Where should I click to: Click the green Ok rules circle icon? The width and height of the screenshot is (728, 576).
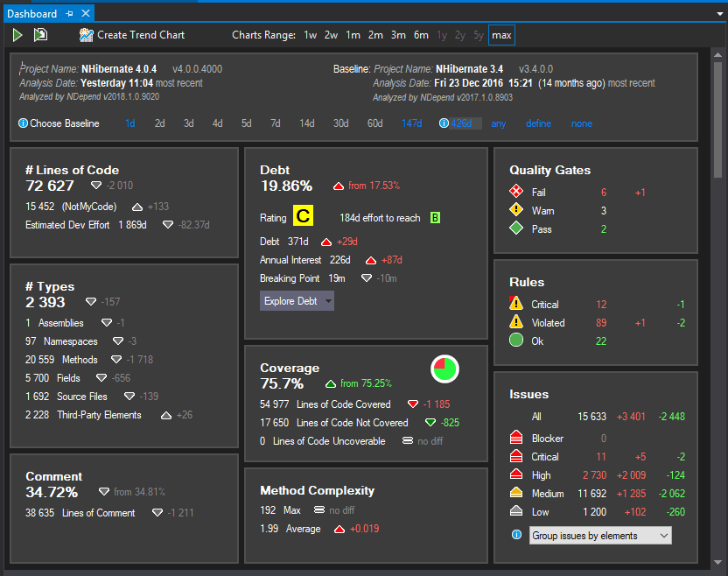[x=516, y=341]
